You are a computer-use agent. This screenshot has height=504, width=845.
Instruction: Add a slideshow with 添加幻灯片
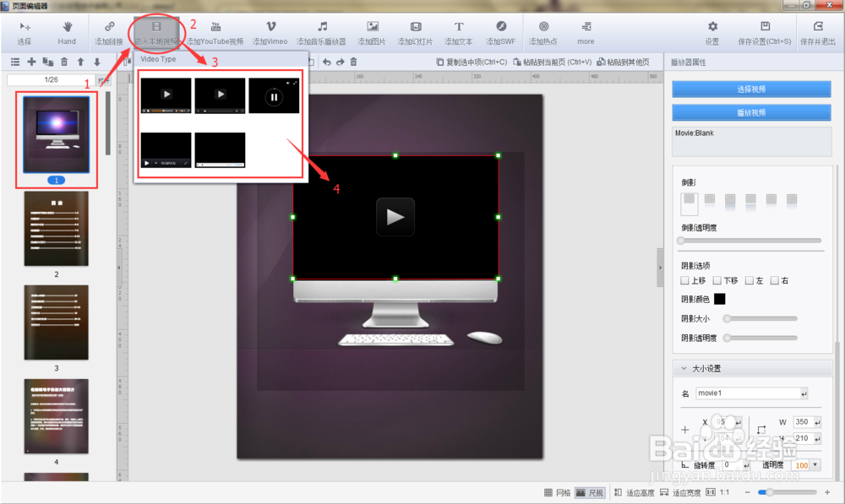[x=415, y=33]
